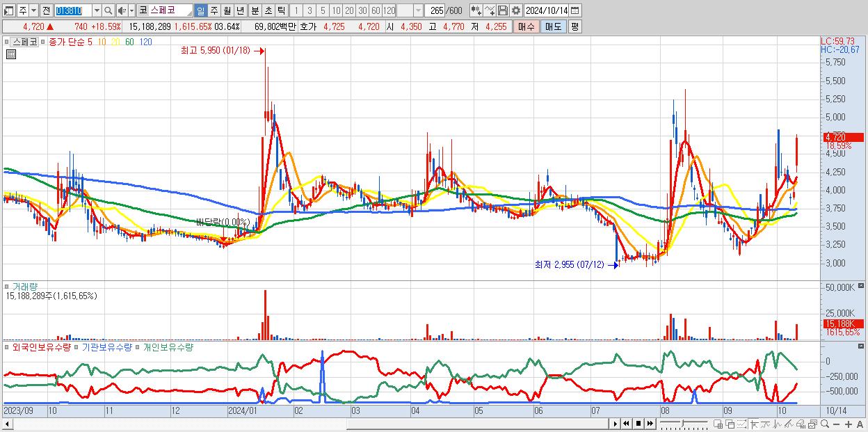
Task: Save chart settings with the floppy disk icon
Action: (x=503, y=10)
